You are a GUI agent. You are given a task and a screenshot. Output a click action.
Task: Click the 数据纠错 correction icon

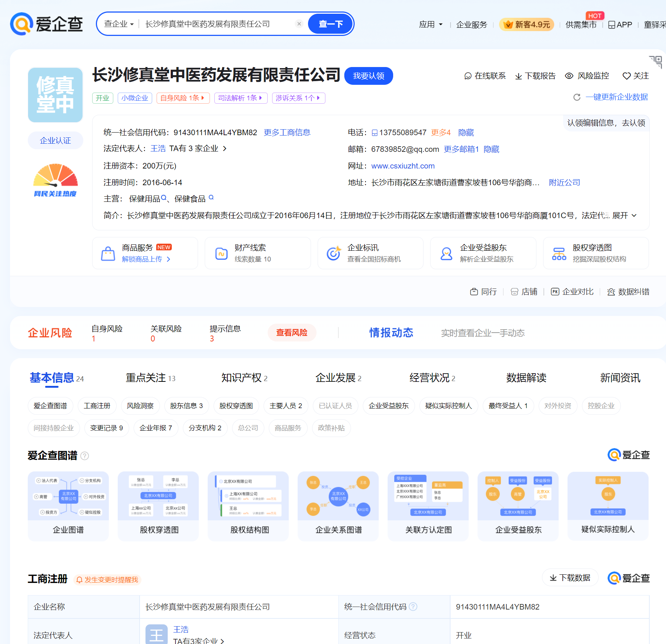point(611,291)
